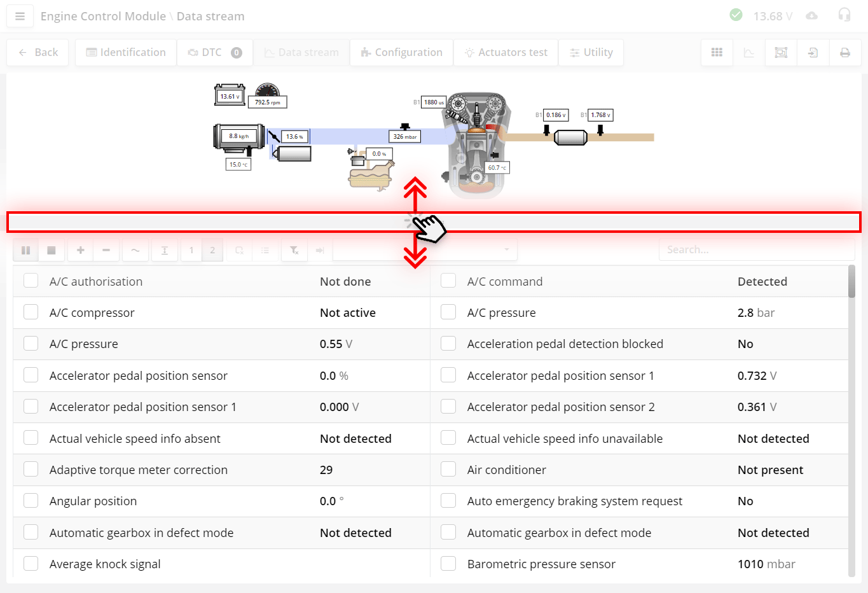Open the hamburger menu
The image size is (868, 593).
tap(20, 17)
